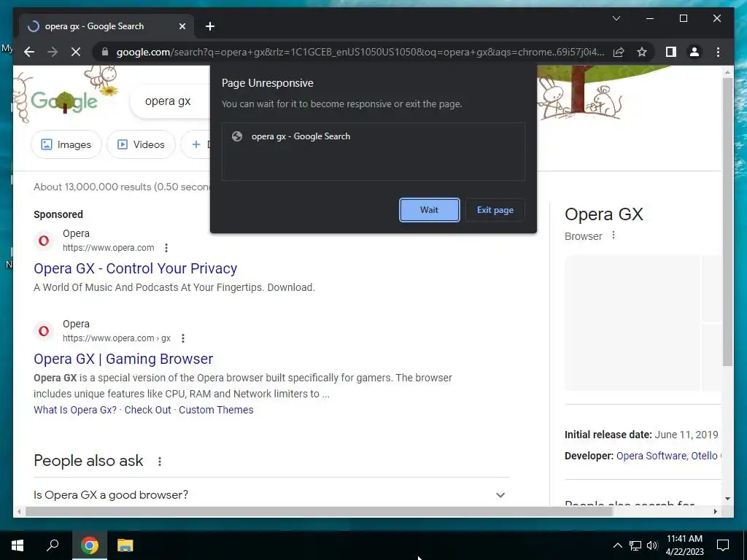Open 'Opera GX | Gaming Browser' result
Viewport: 747px width, 560px height.
(123, 359)
